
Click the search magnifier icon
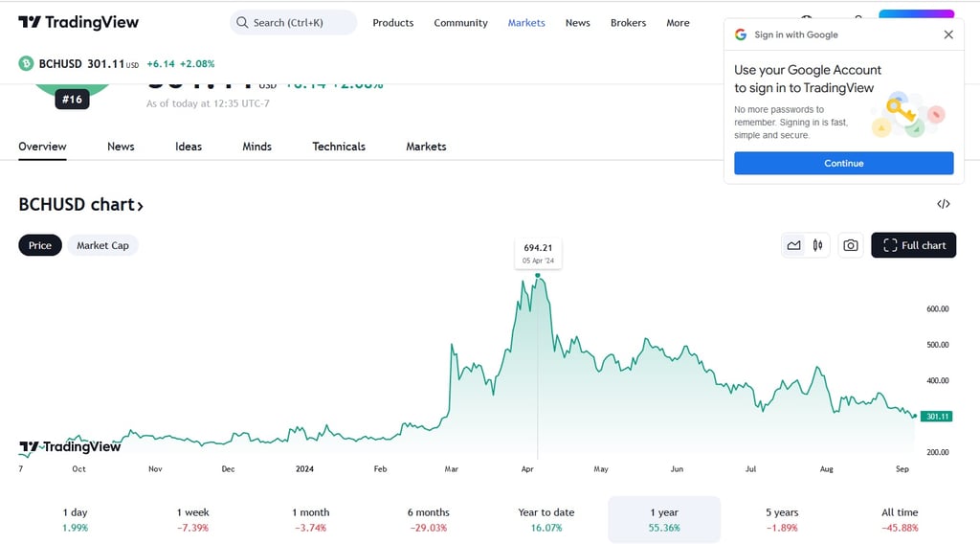point(242,23)
